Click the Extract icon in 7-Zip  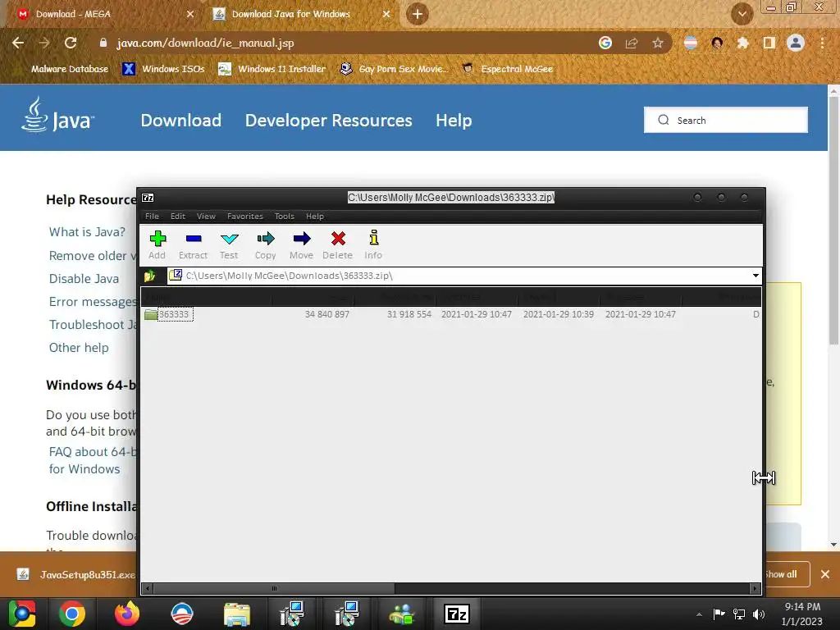pyautogui.click(x=193, y=244)
